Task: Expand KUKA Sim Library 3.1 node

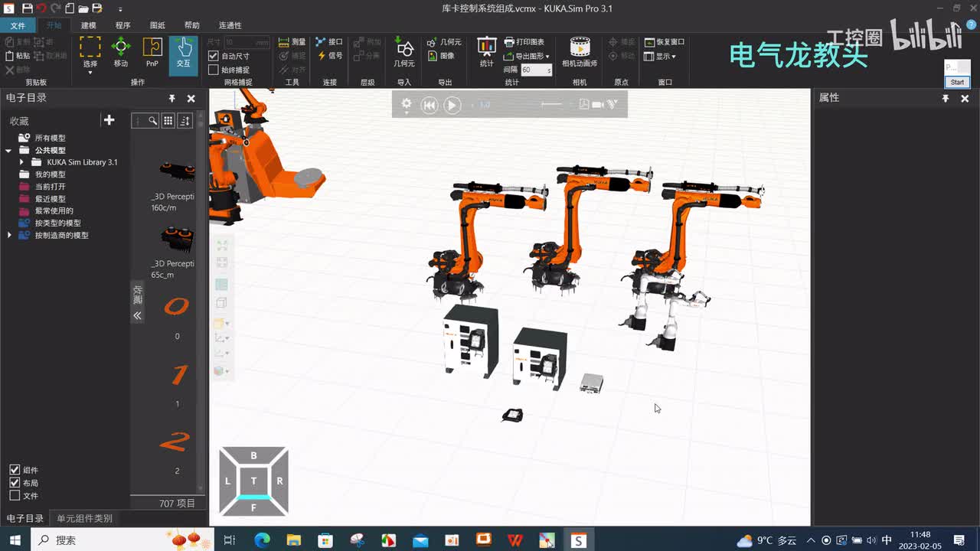Action: point(21,162)
